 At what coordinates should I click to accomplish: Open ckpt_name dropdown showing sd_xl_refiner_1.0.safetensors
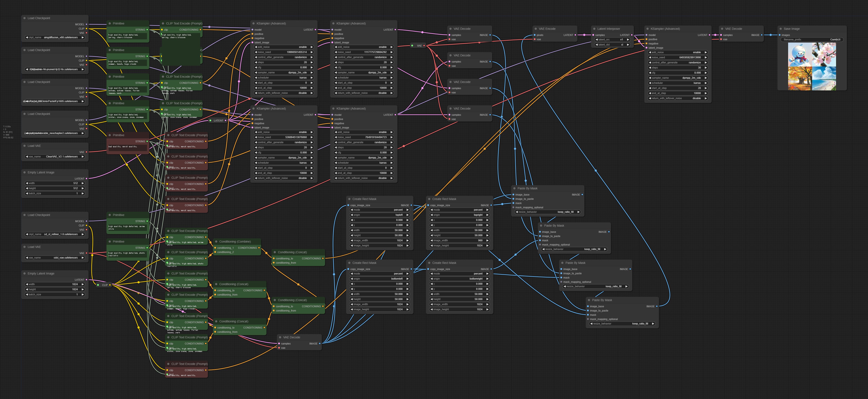click(x=55, y=234)
